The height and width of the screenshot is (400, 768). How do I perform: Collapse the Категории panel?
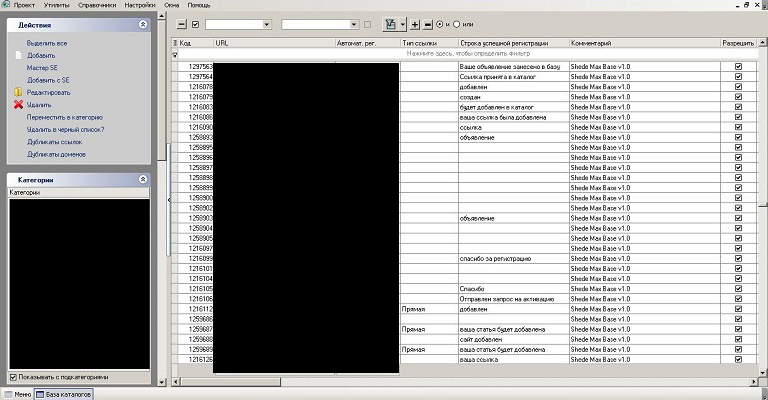click(142, 179)
